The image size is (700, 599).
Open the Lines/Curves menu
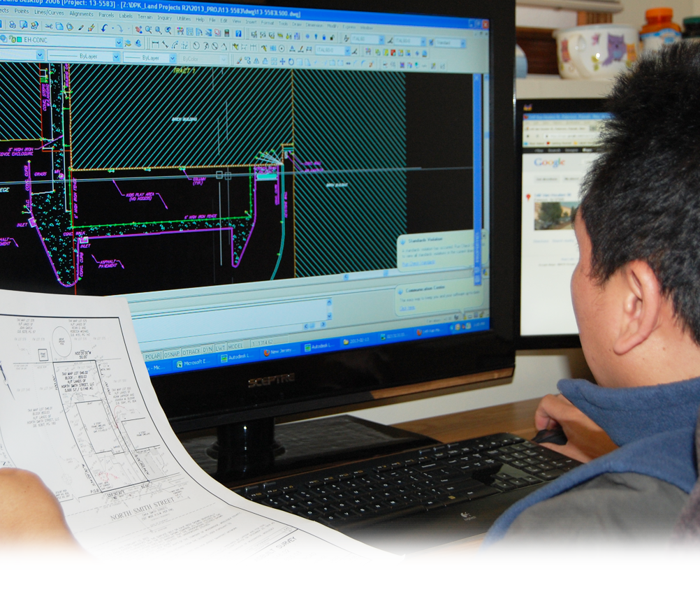tap(49, 12)
